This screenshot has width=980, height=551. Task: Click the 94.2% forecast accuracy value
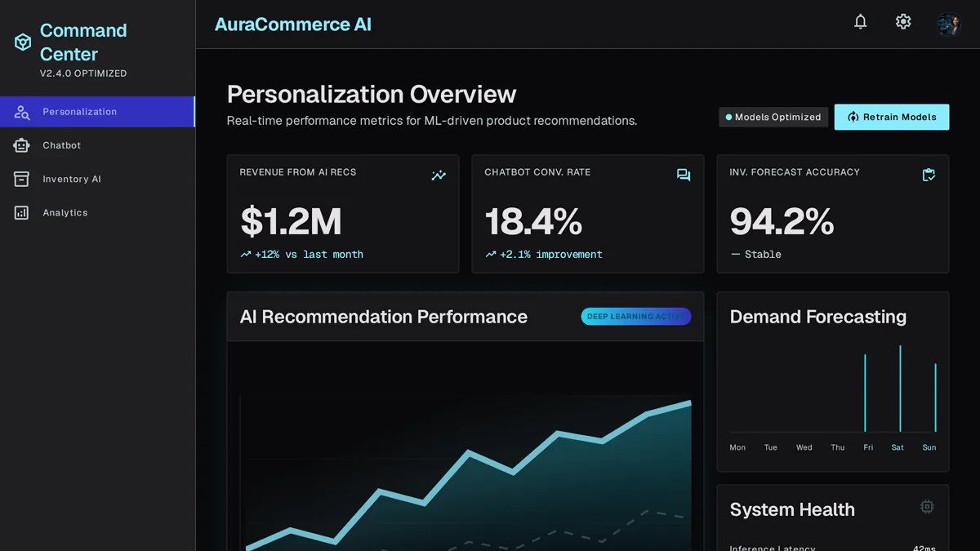(782, 222)
